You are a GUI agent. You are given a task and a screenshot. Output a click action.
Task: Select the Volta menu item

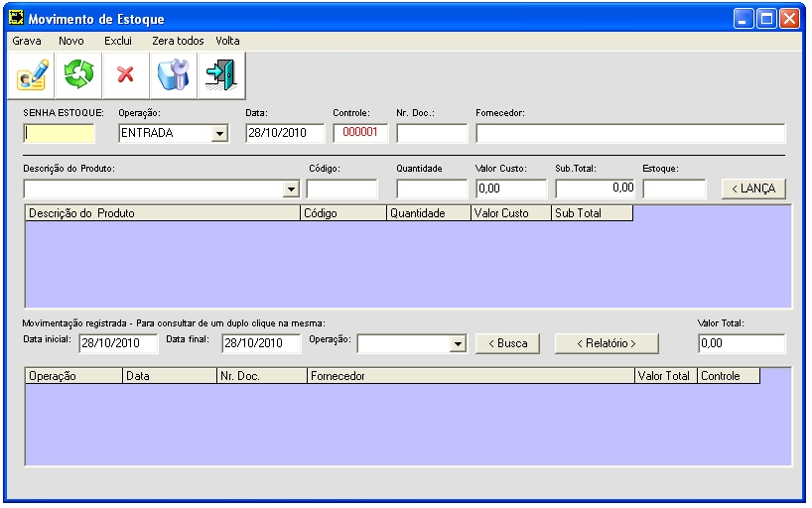click(x=227, y=41)
